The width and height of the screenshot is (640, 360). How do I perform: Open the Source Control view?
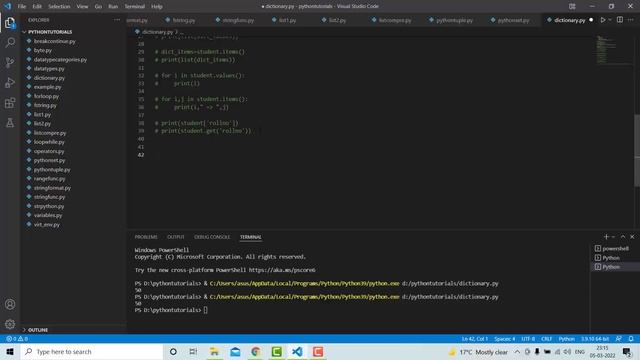point(10,62)
